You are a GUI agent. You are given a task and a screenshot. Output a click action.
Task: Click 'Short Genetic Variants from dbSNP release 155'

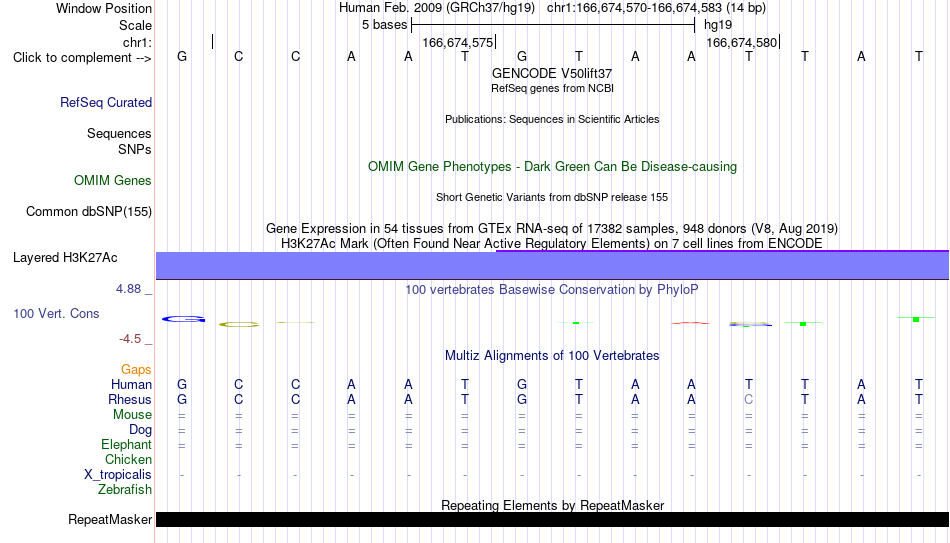[552, 198]
